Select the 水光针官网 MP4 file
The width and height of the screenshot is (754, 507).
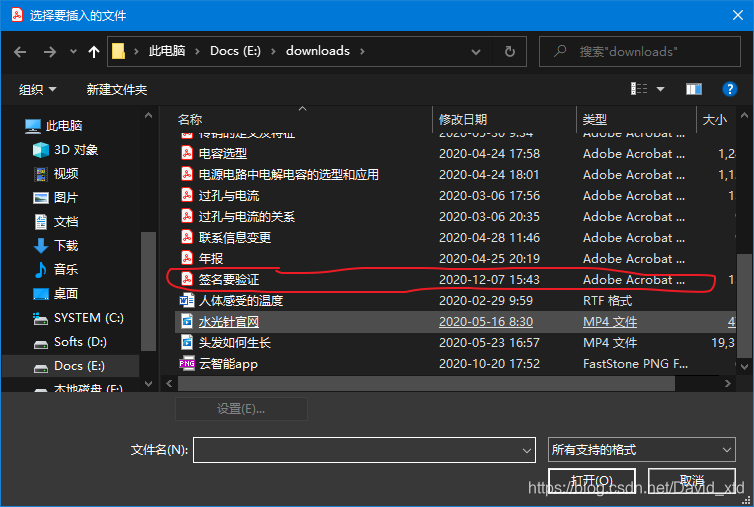pos(229,321)
